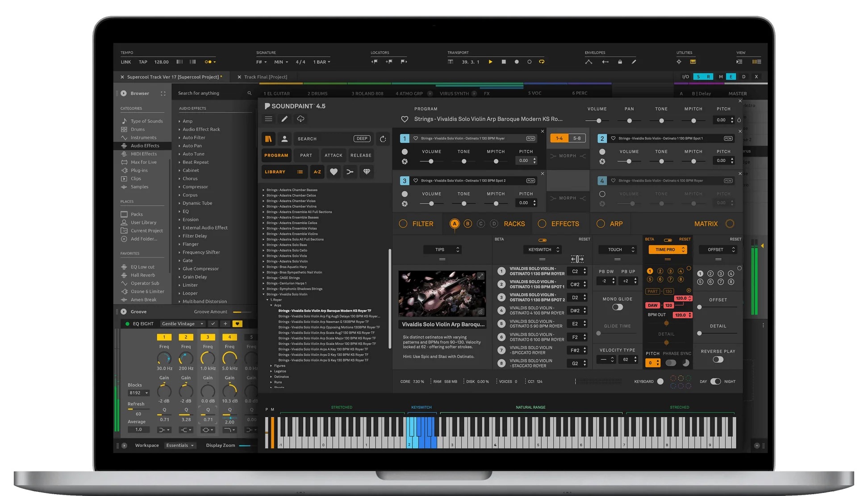This screenshot has height=496, width=868.
Task: Click the user profile icon beside Search
Action: 284,139
